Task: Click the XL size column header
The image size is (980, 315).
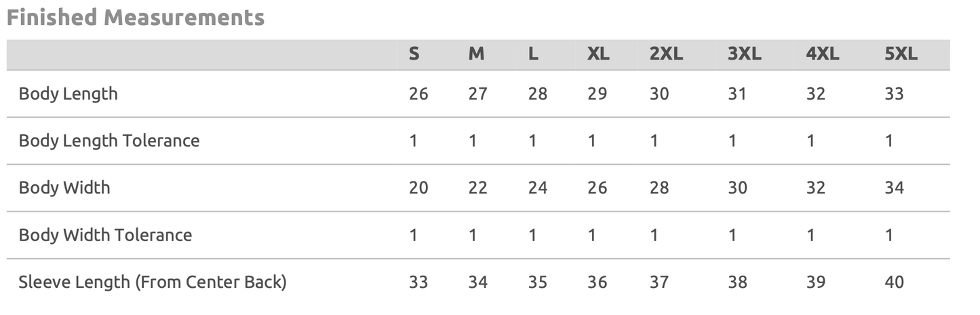Action: [x=598, y=54]
